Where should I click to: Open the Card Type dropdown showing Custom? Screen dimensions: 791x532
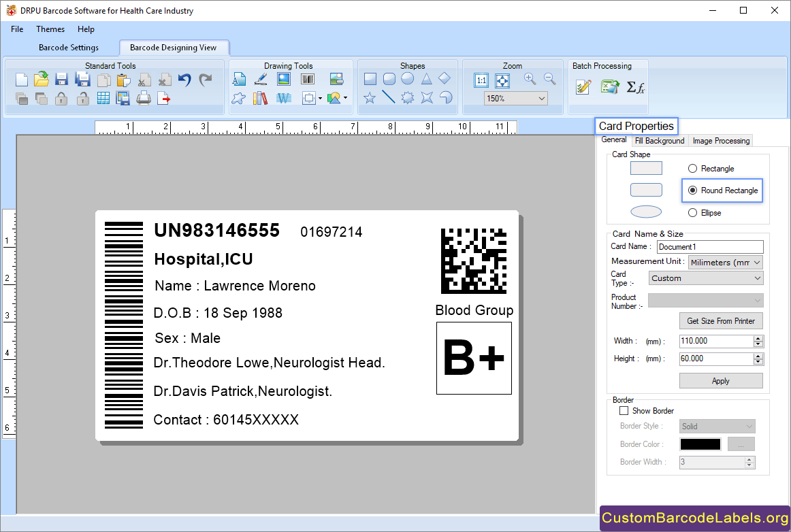[x=706, y=278]
